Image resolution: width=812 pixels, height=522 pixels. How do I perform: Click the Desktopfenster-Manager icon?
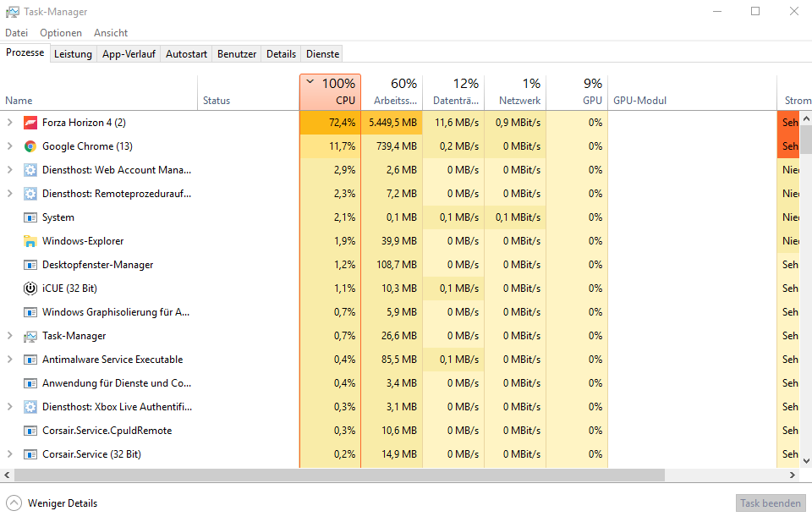click(x=30, y=265)
